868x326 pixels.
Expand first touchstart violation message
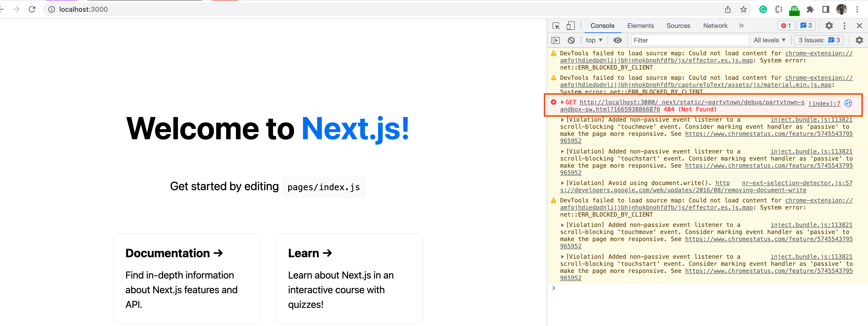click(562, 152)
